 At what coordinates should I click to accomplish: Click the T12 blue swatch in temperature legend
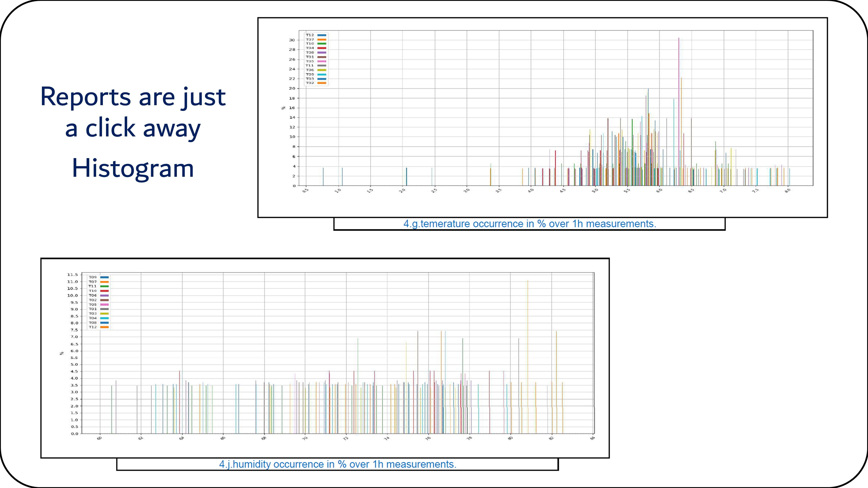(x=321, y=35)
